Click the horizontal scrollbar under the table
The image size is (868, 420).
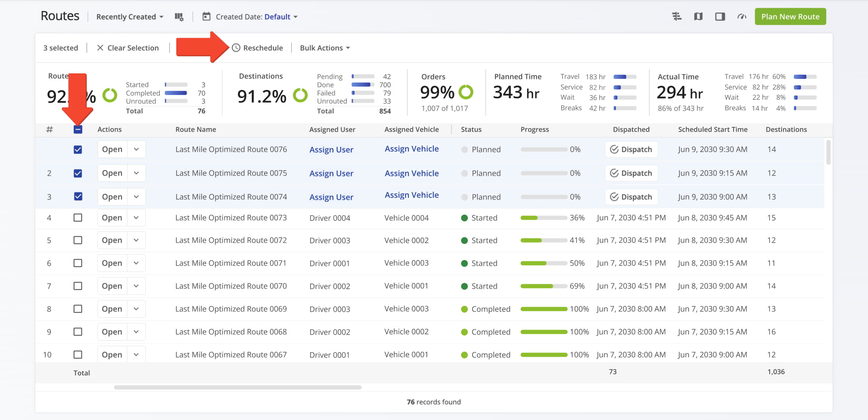[x=238, y=387]
